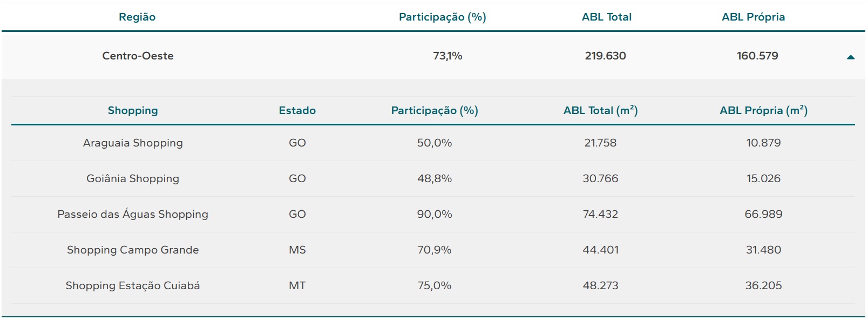Image resolution: width=868 pixels, height=320 pixels.
Task: Click the inner Participação (%) subheader
Action: pos(435,110)
